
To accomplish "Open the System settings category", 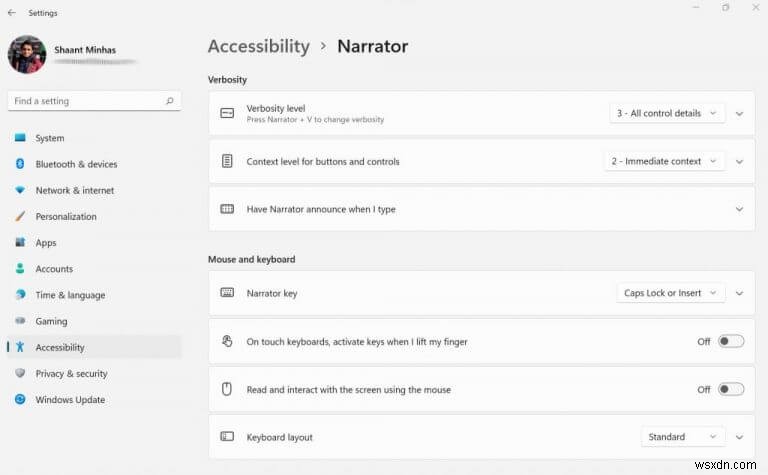I will click(49, 138).
